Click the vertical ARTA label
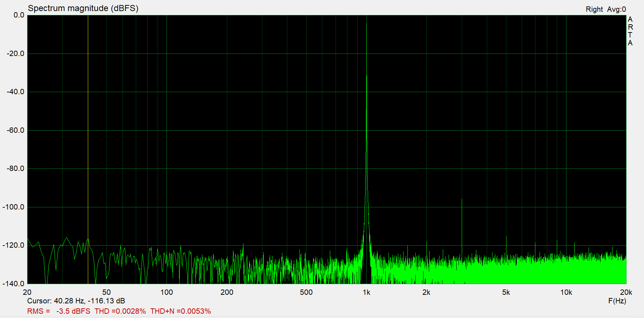644x318 pixels. click(630, 31)
